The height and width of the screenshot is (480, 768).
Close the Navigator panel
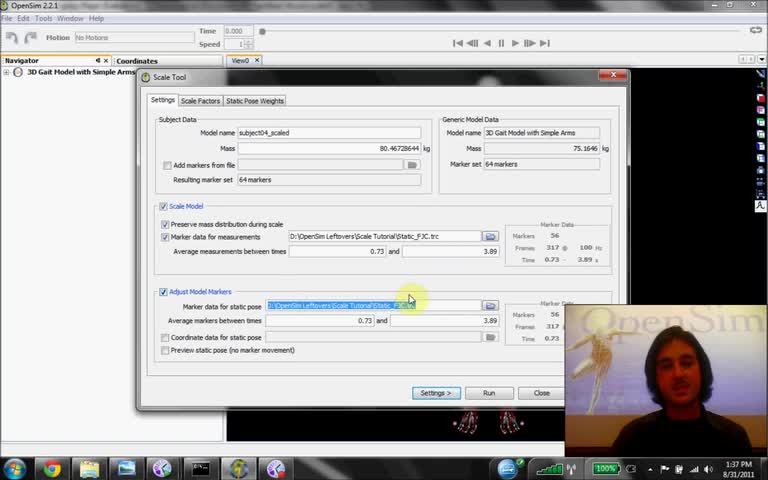106,61
